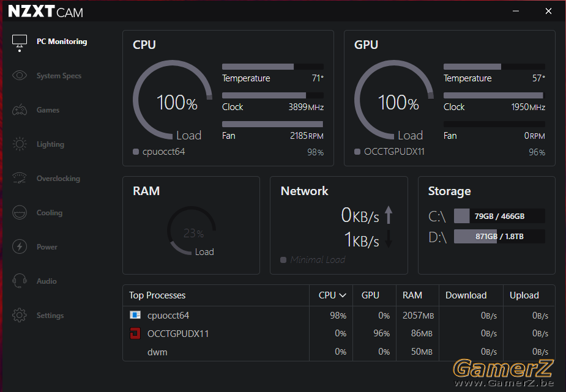Image resolution: width=566 pixels, height=392 pixels.
Task: Click the cpuocct64 label in CPU card
Action: (163, 152)
